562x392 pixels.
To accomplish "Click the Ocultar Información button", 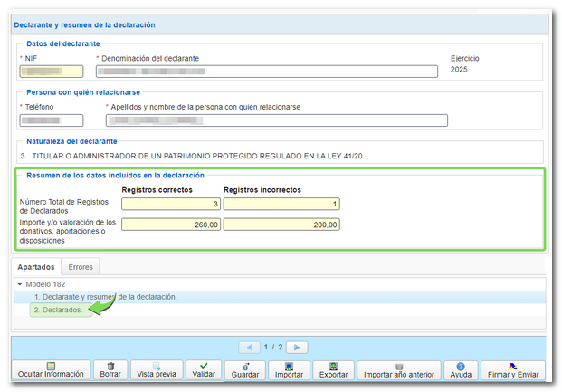I will point(51,369).
